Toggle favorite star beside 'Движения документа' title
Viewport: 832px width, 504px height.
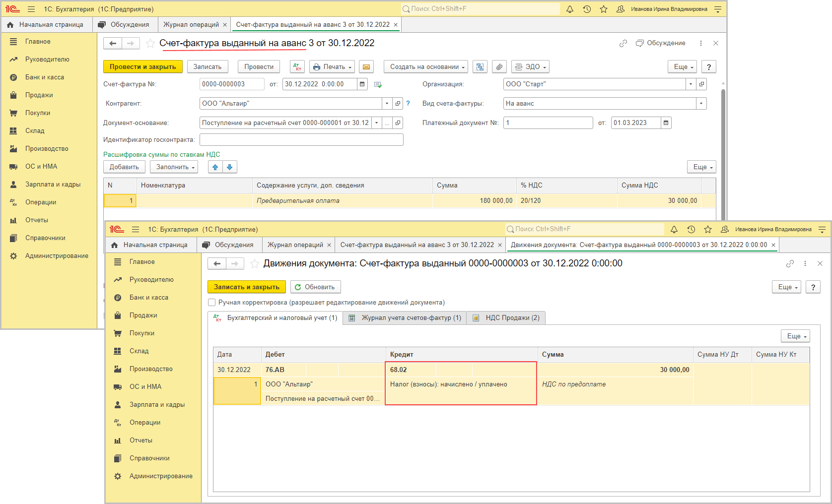[255, 264]
